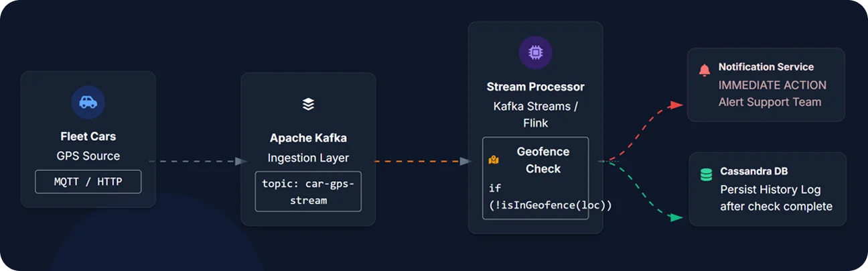Click the Persist History Log text

tap(770, 190)
